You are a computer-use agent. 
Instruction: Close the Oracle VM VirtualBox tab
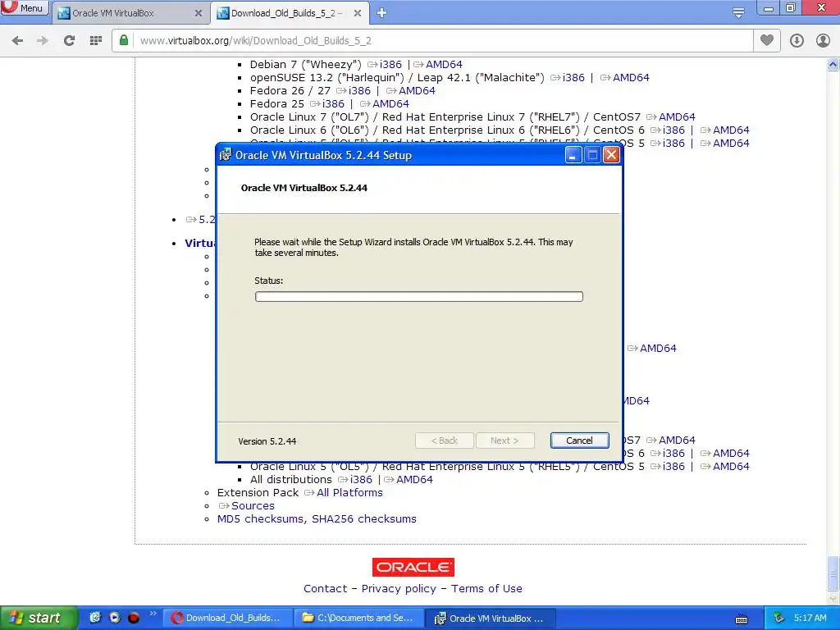(x=199, y=13)
